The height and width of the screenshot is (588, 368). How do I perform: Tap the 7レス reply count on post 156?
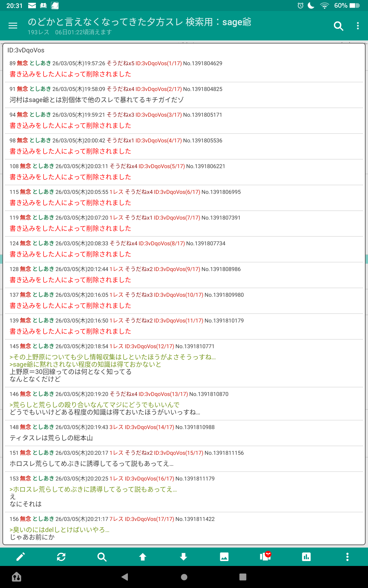pos(116,519)
